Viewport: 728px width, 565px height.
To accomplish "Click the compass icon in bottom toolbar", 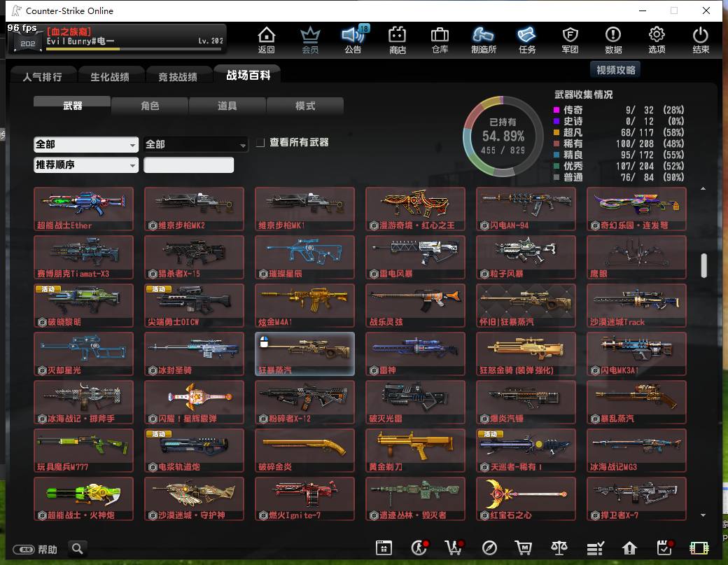I will (x=489, y=547).
